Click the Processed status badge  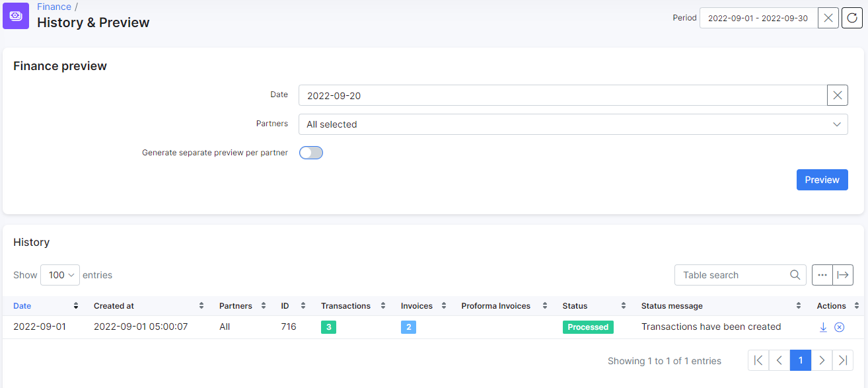pyautogui.click(x=588, y=327)
